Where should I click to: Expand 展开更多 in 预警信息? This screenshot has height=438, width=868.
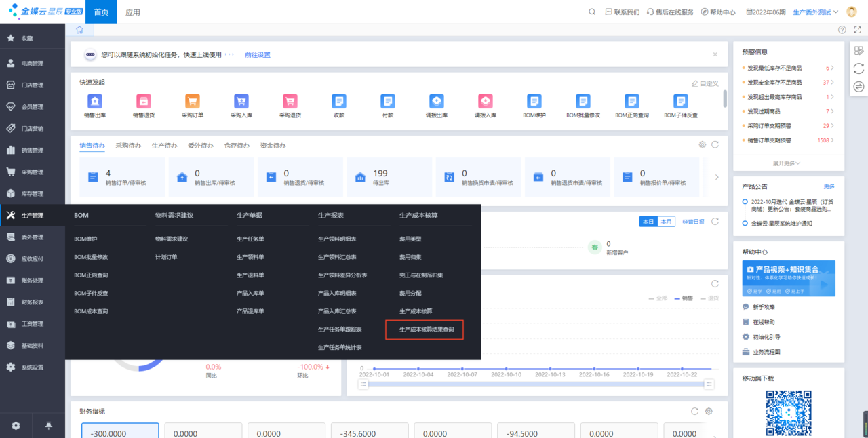(787, 163)
